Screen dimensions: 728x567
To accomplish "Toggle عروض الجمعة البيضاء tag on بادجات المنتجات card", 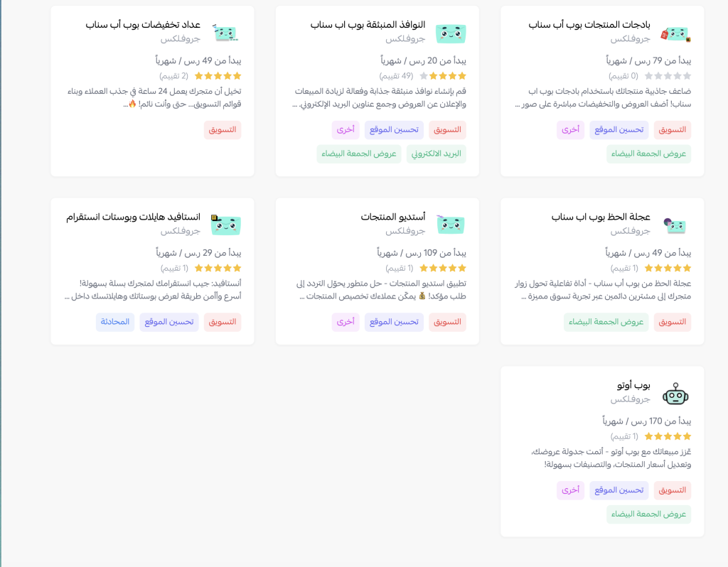I will (648, 153).
